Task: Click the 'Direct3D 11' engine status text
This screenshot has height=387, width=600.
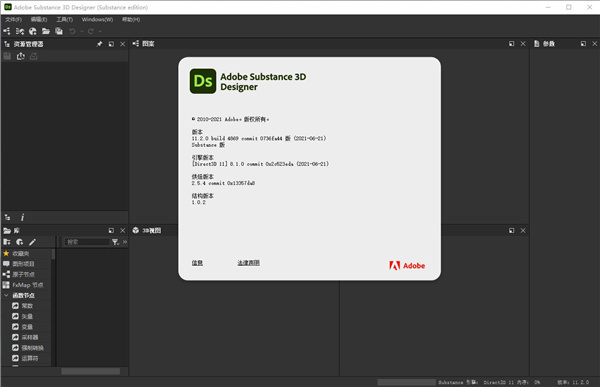Action: 499,382
